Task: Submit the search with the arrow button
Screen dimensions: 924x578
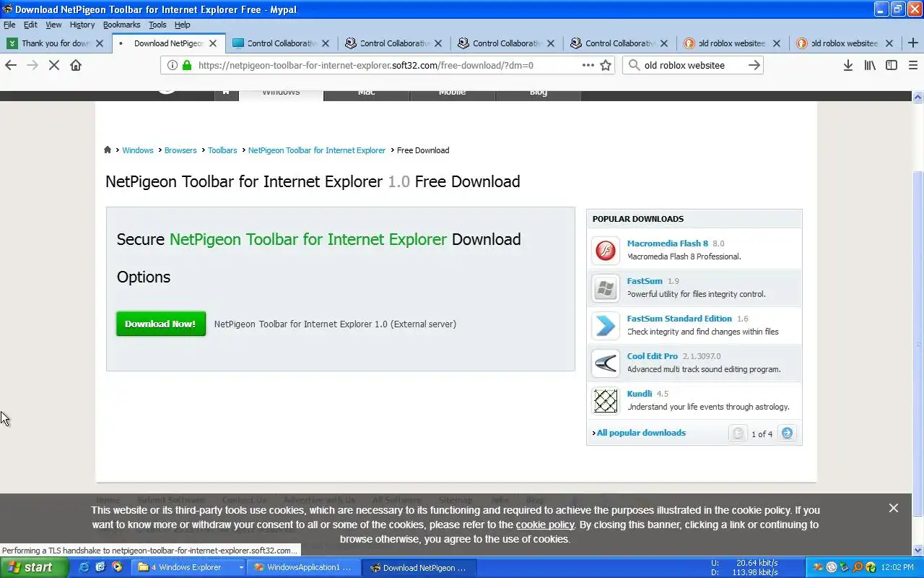Action: tap(754, 65)
